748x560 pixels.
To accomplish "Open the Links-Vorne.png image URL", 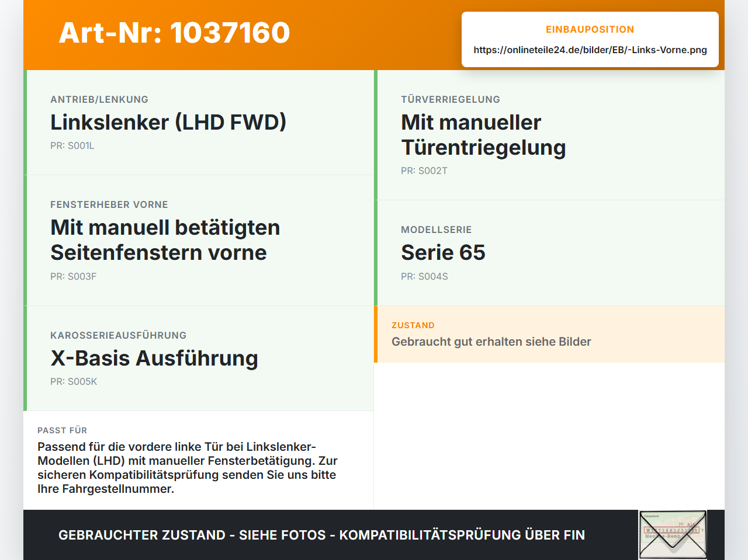I will [x=590, y=50].
